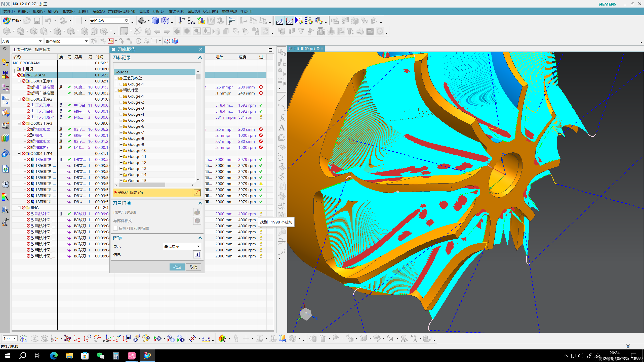Screen dimensions: 644x362
Task: Click the right arrow navigation toolbar icon
Action: (x=167, y=31)
